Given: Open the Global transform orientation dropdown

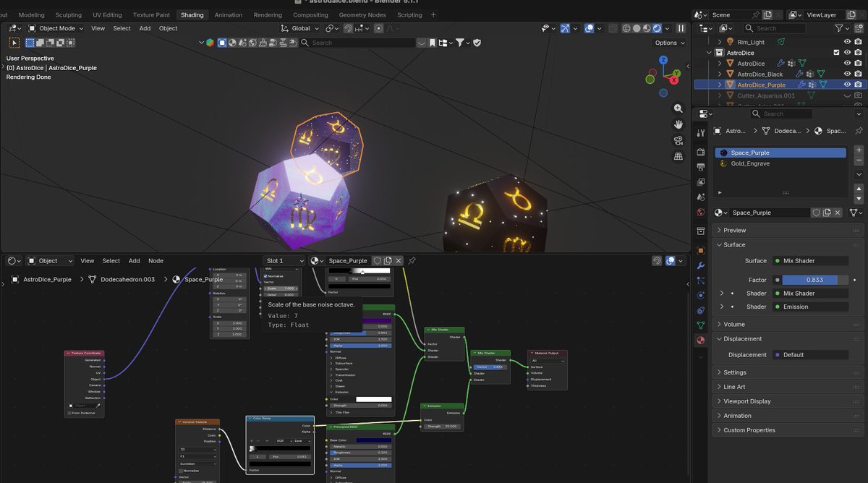Looking at the screenshot, I should (x=300, y=28).
